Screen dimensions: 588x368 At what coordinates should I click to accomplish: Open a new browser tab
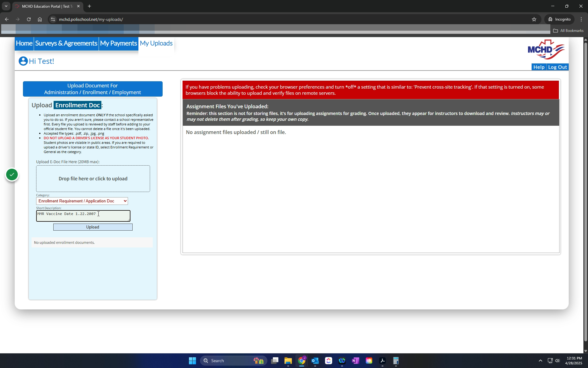click(89, 6)
